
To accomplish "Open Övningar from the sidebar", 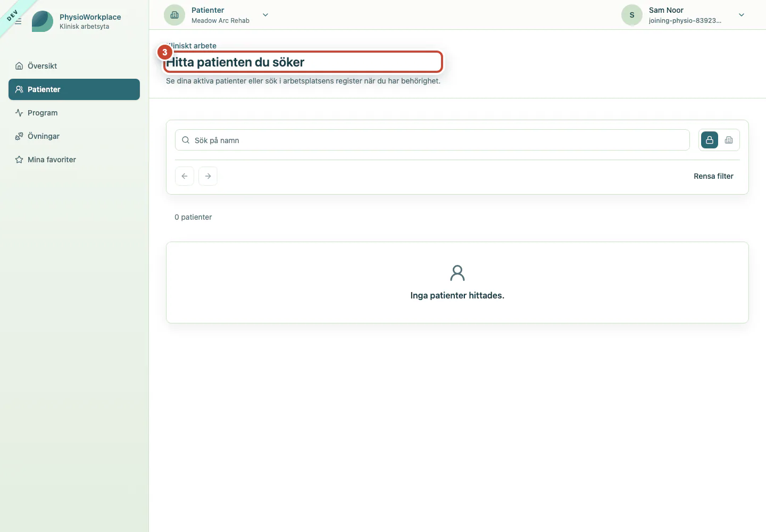I will 74,136.
